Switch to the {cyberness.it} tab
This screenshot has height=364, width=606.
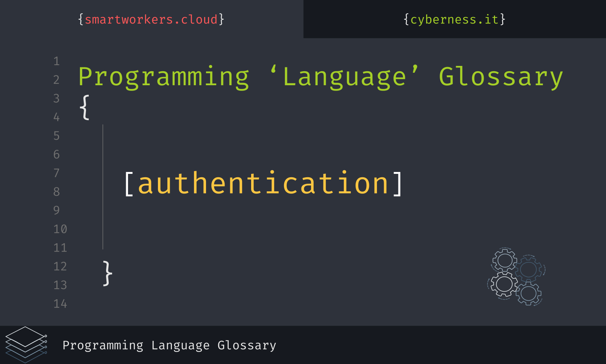pyautogui.click(x=454, y=19)
